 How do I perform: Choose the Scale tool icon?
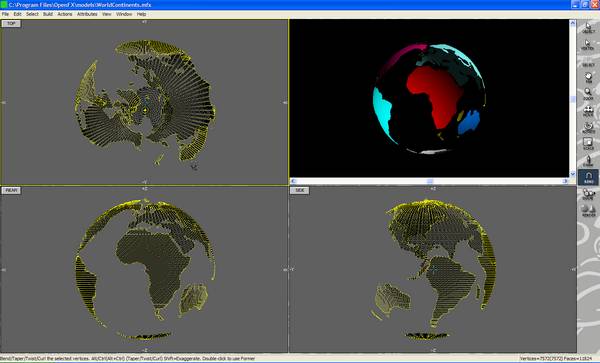tap(588, 144)
